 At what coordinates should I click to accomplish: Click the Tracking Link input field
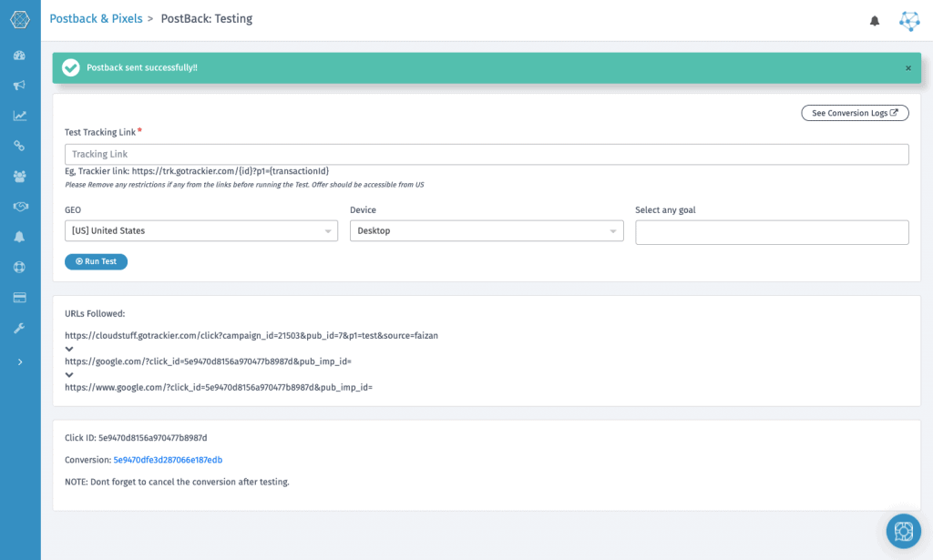[487, 155]
